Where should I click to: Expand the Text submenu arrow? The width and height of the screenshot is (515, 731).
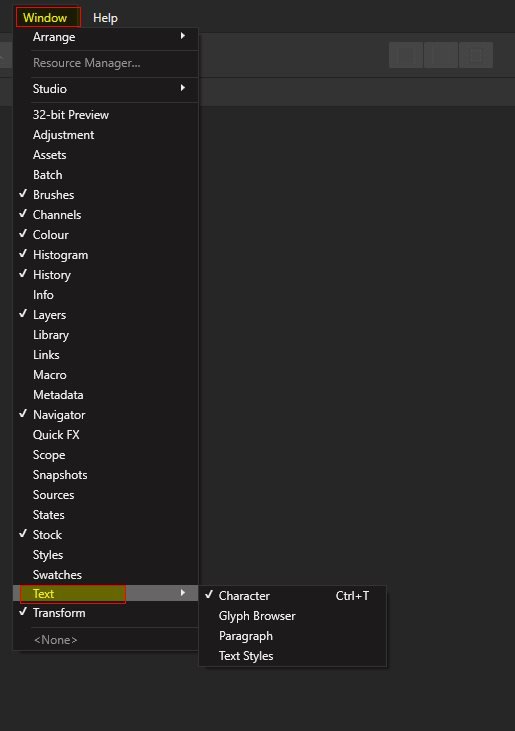[183, 593]
